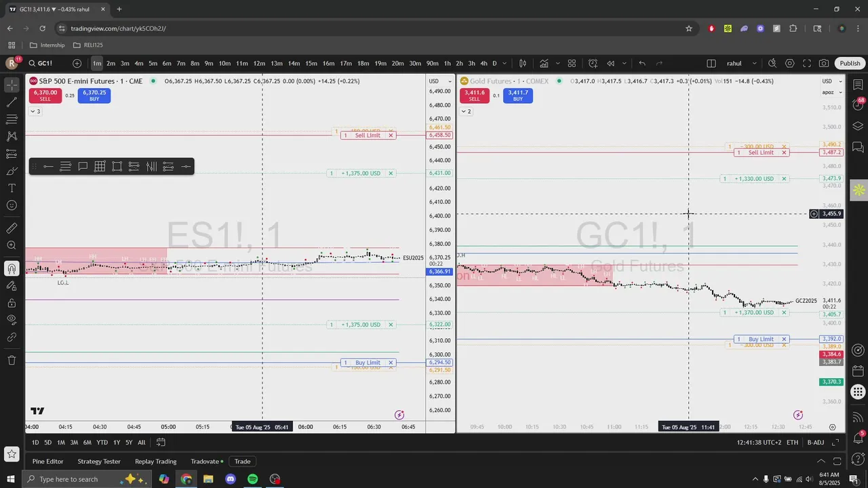Open the emoji icons tool
Image resolution: width=868 pixels, height=488 pixels.
(x=12, y=205)
